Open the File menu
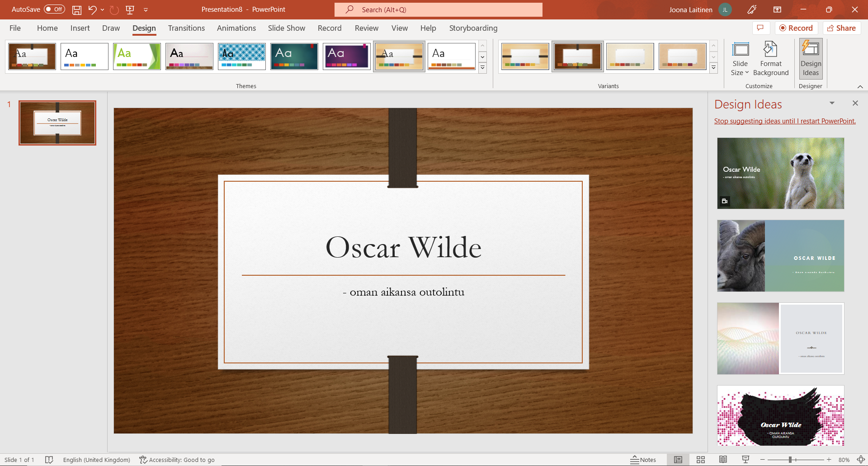This screenshot has width=868, height=466. [x=15, y=28]
